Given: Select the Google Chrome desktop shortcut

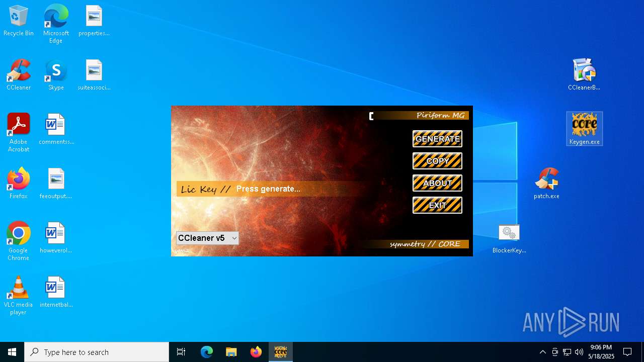Looking at the screenshot, I should tap(19, 241).
